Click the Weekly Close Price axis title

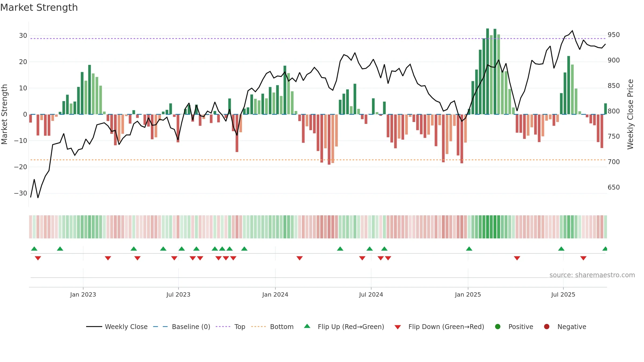click(630, 114)
